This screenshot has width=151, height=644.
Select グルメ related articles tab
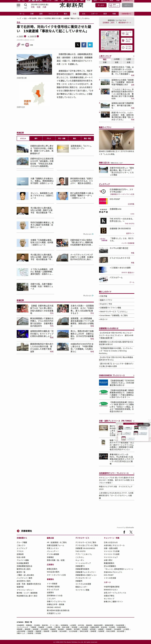coord(49,138)
